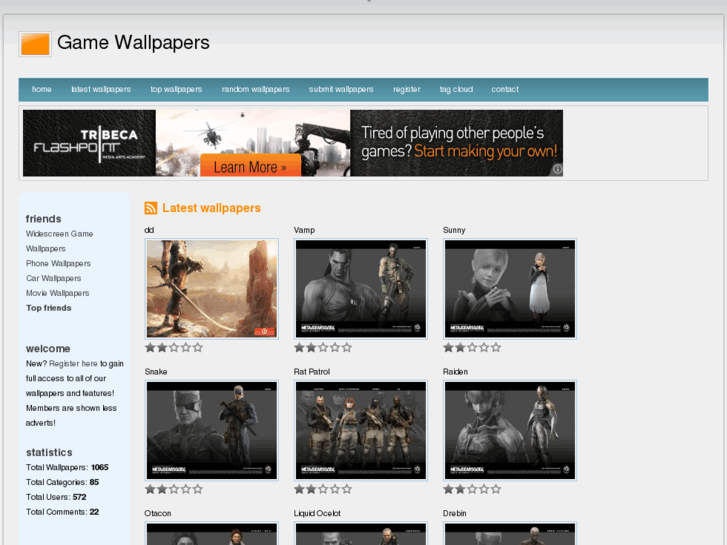727x545 pixels.
Task: Open the Vamp wallpaper thumbnail
Action: [361, 289]
